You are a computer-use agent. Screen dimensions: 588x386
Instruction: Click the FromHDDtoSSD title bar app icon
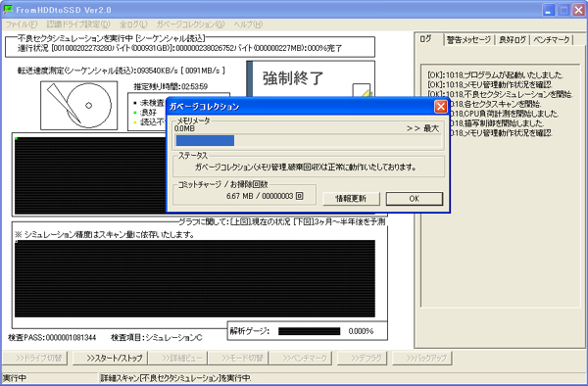pyautogui.click(x=8, y=10)
